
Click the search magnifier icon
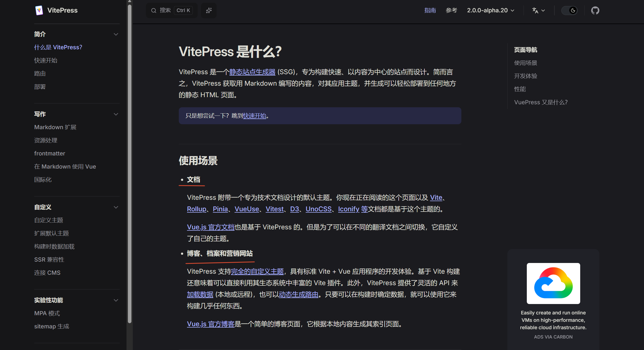pos(154,10)
